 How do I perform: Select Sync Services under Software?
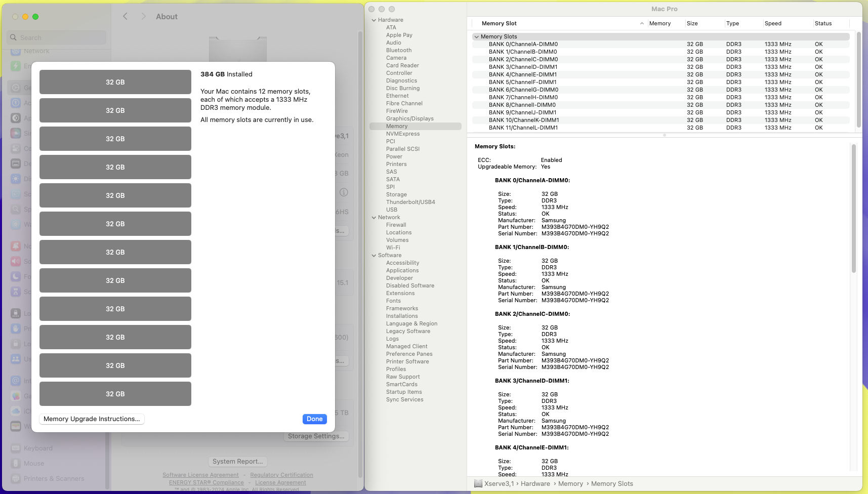[405, 399]
